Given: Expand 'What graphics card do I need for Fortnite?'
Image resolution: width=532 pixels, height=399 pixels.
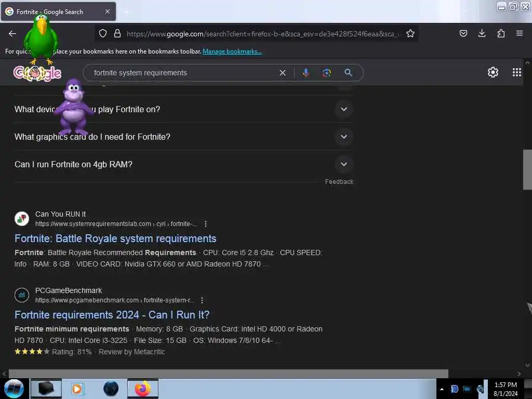Looking at the screenshot, I should 183,137.
